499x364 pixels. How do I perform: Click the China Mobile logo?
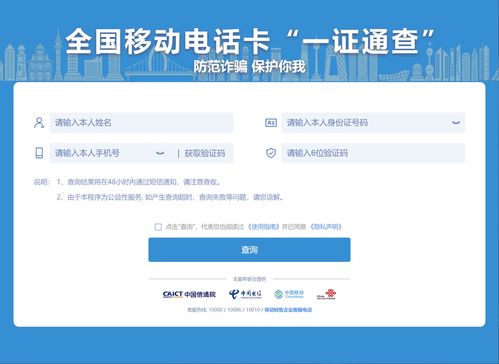[289, 294]
